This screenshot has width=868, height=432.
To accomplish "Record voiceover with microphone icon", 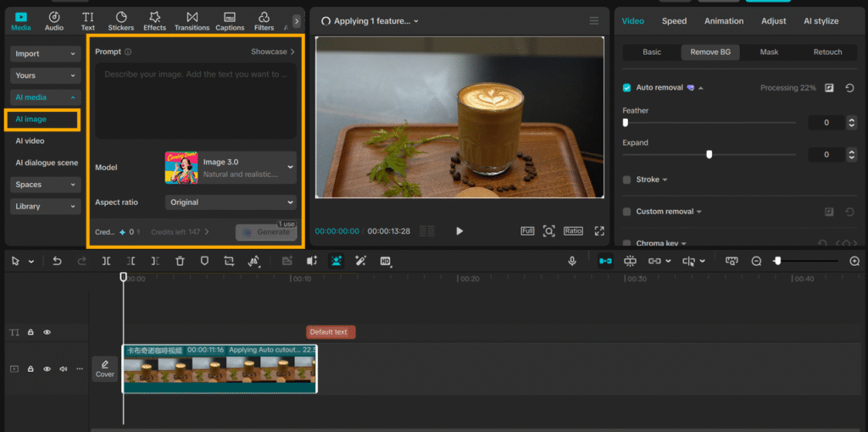I will coord(572,261).
